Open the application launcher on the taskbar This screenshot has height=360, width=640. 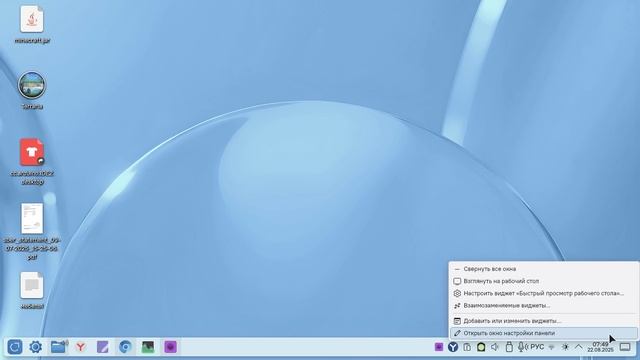coord(15,347)
